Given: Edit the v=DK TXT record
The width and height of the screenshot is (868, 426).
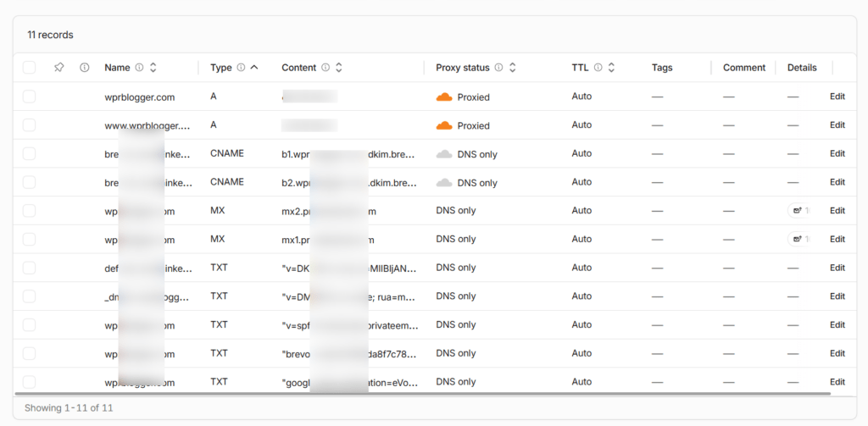Looking at the screenshot, I should 837,268.
